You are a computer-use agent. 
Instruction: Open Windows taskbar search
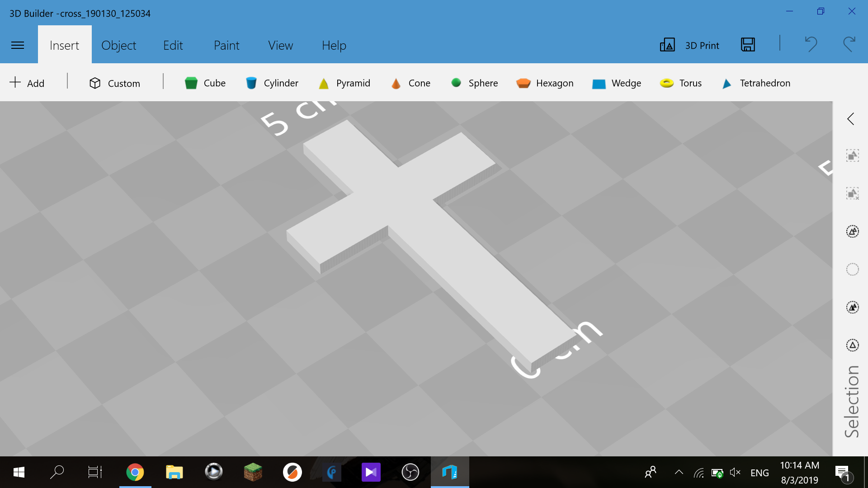57,472
